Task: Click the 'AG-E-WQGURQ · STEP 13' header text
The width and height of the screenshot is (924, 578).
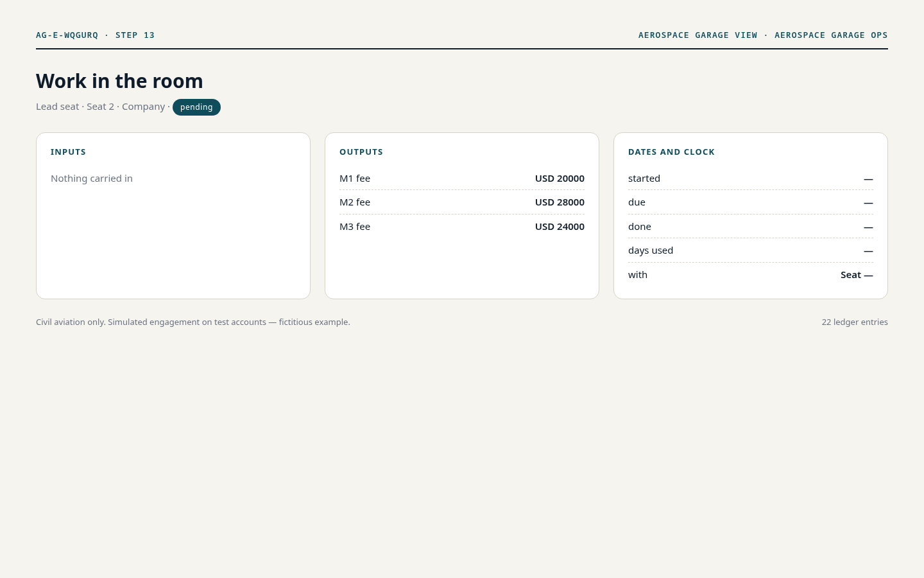Action: point(96,35)
